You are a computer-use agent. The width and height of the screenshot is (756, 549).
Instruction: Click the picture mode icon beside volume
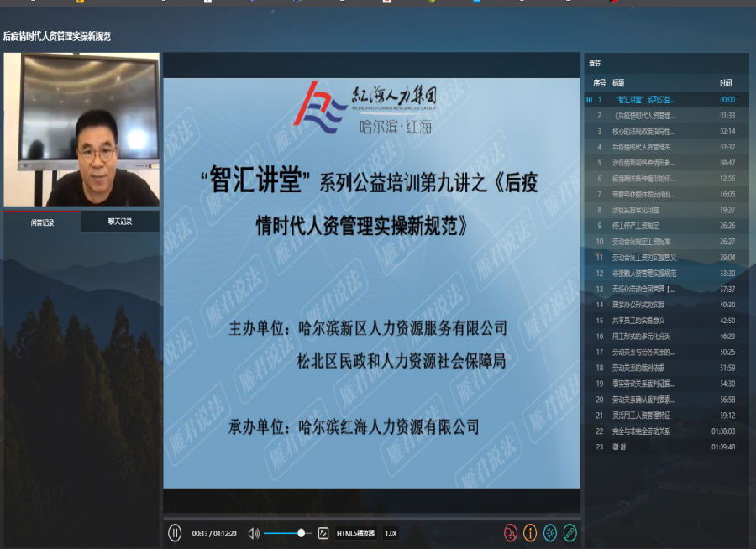click(x=323, y=533)
